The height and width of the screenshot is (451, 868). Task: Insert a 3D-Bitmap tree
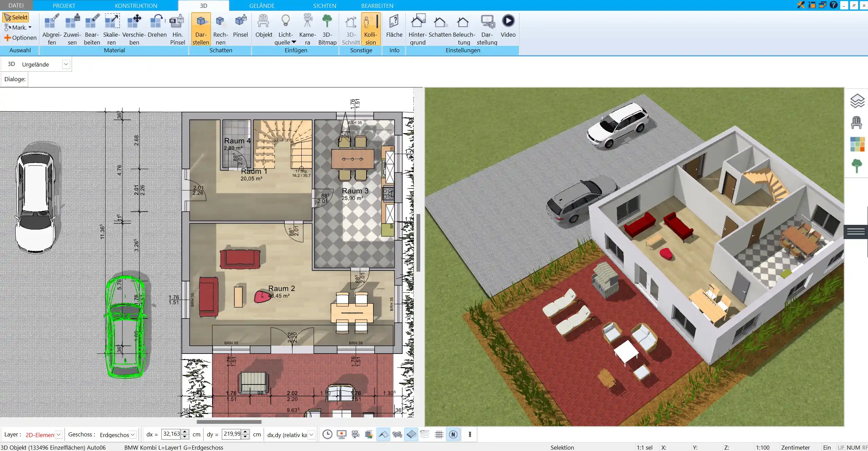click(327, 29)
